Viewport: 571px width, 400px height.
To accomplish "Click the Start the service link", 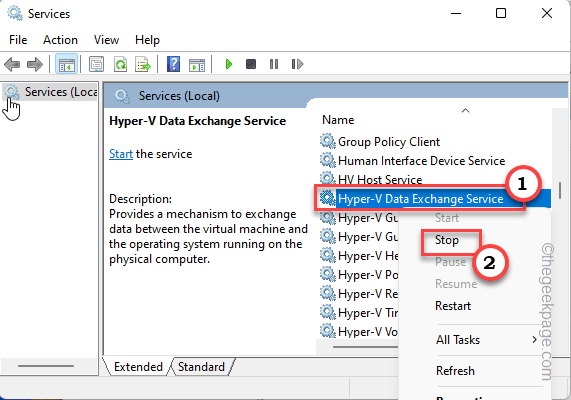I will coord(121,154).
